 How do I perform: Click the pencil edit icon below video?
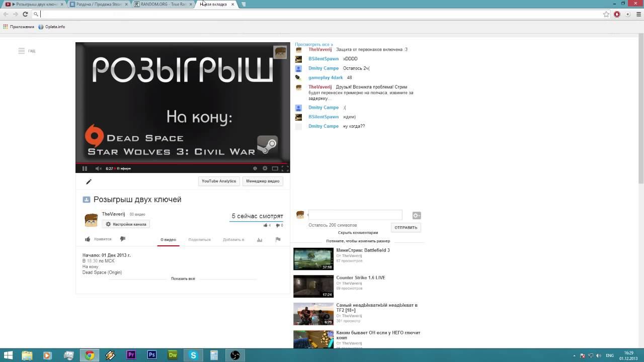coord(89,182)
